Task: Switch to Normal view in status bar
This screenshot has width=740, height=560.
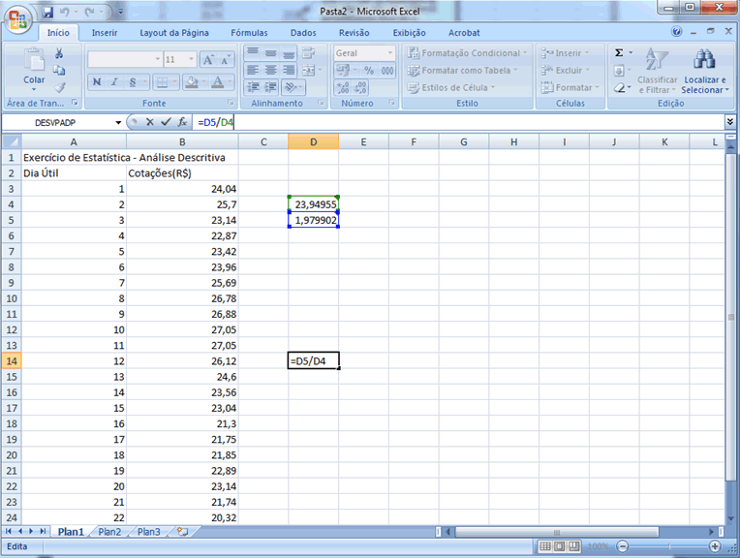Action: (x=546, y=546)
